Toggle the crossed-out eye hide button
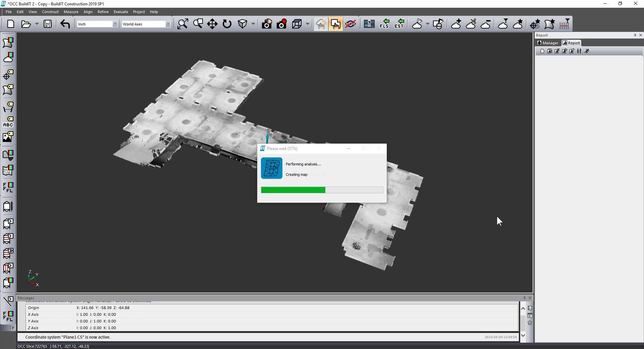Image resolution: width=644 pixels, height=349 pixels. coord(351,24)
